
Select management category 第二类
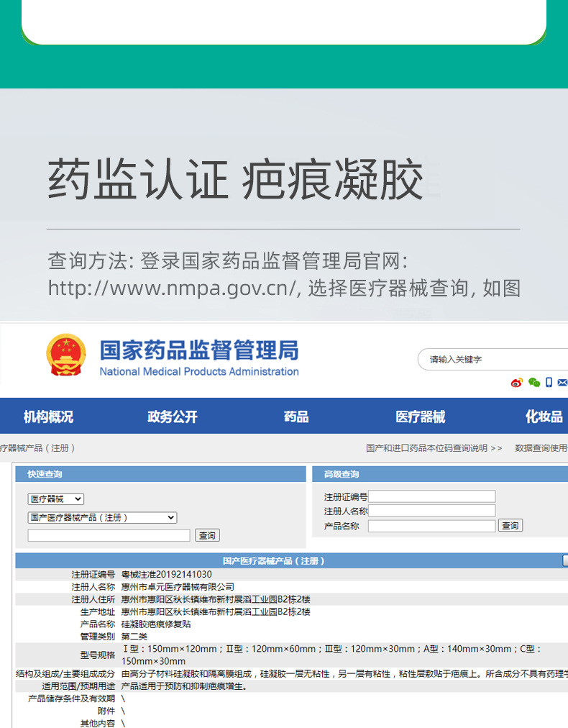134,637
